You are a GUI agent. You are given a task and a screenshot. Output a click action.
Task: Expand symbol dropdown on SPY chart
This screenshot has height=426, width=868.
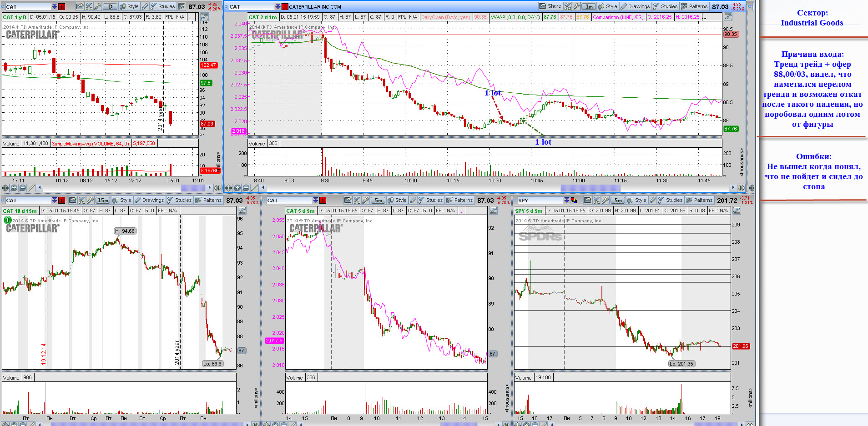[566, 200]
